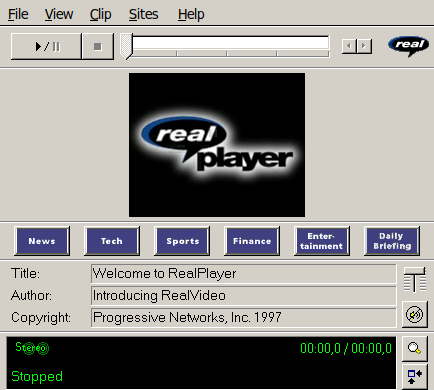Open the Clip menu
434x390 pixels.
[100, 14]
